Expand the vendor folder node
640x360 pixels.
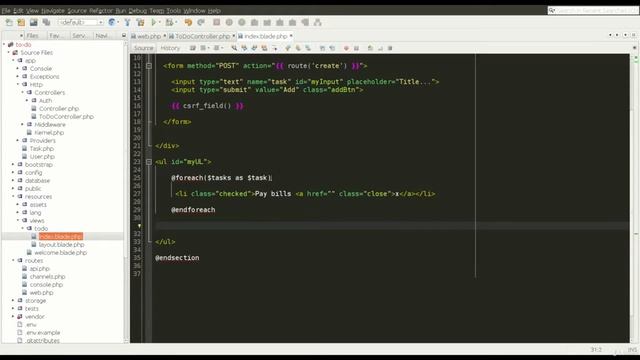(x=13, y=316)
